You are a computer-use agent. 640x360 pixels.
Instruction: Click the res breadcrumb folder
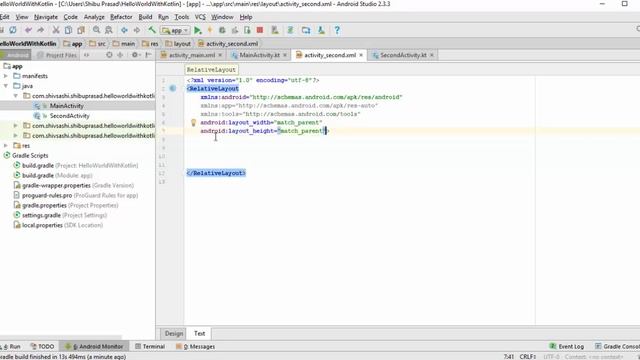[150, 44]
